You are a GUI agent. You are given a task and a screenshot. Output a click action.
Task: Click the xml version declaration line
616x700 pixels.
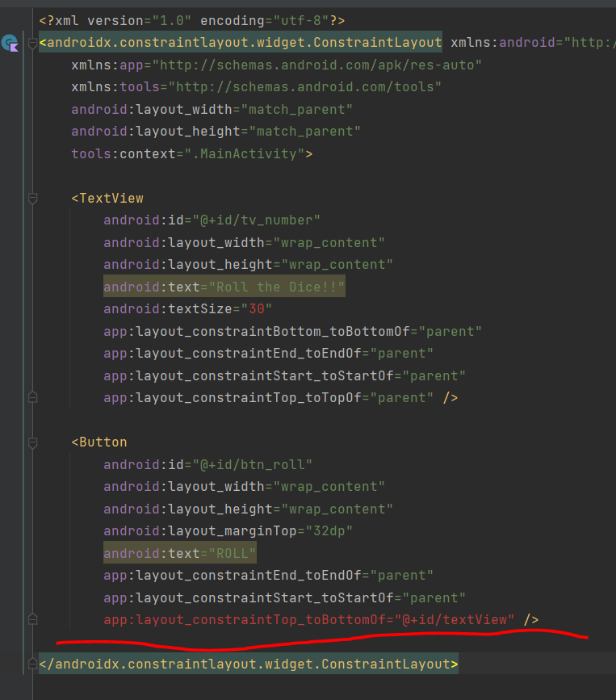192,21
